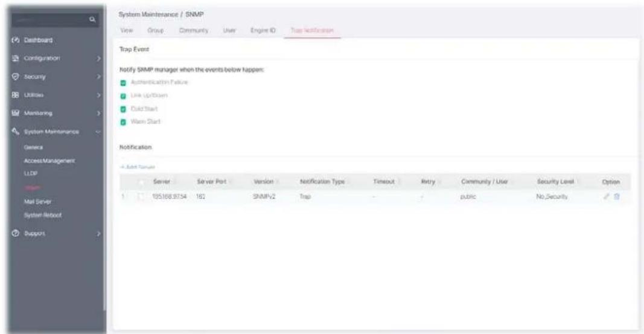Expand the Configuration menu chevron
This screenshot has height=334, width=644.
click(x=98, y=59)
